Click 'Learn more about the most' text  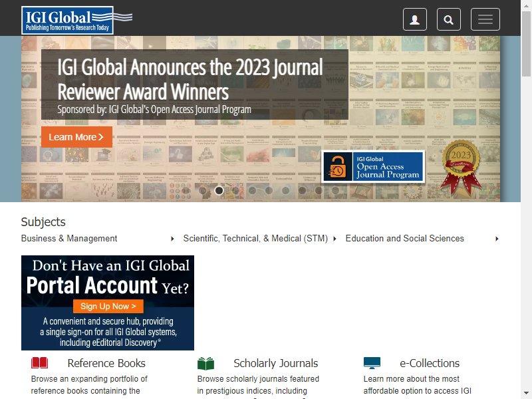pyautogui.click(x=411, y=378)
